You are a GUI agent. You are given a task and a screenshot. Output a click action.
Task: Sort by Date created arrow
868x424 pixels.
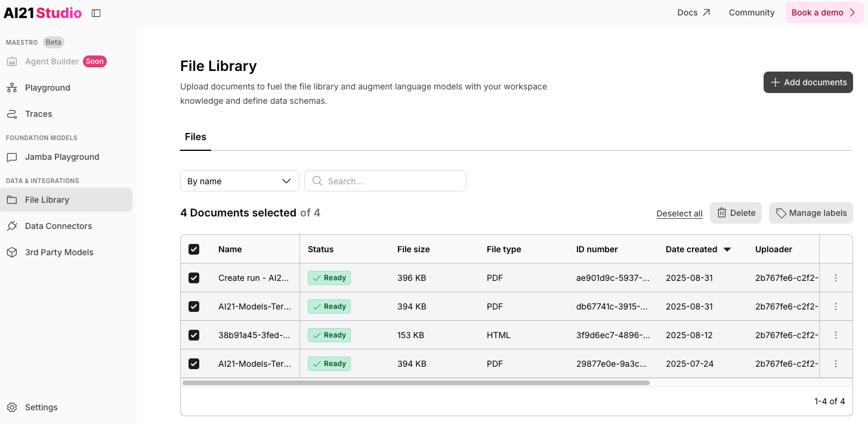click(727, 249)
